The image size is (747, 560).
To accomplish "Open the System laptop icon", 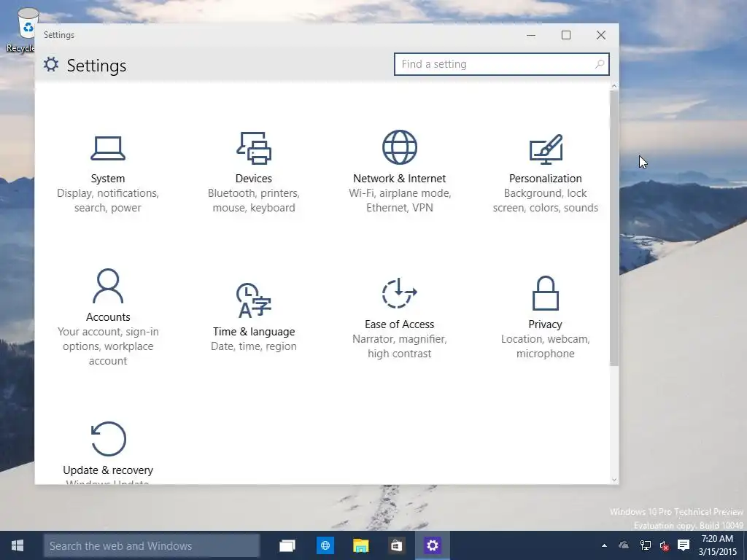I will tap(108, 148).
